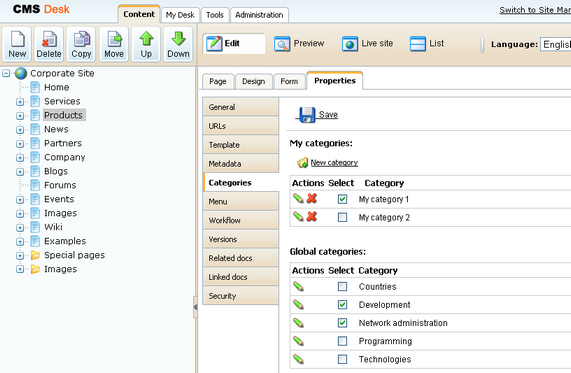Viewport: 571px width, 373px height.
Task: Move document Down with green arrow
Action: pos(178,44)
